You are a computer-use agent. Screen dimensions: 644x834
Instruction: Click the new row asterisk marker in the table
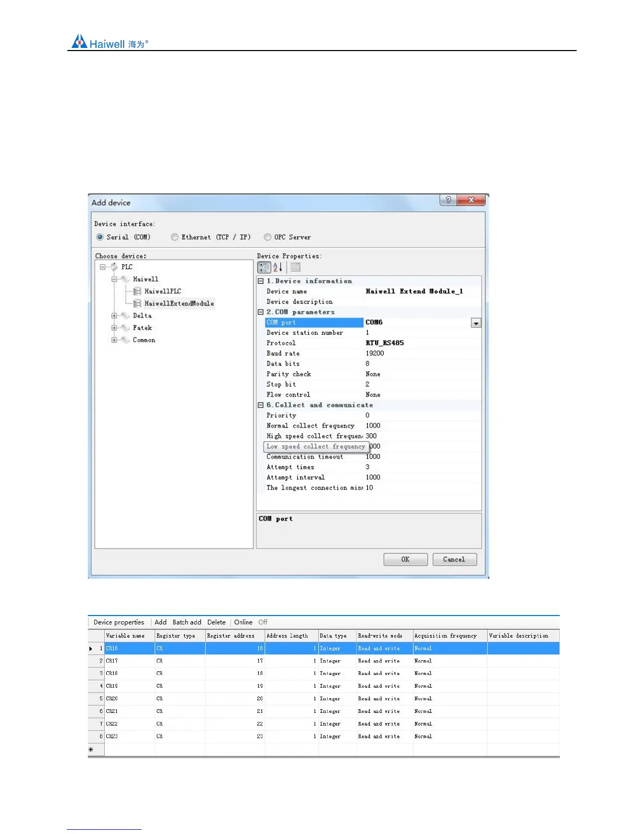click(x=91, y=750)
